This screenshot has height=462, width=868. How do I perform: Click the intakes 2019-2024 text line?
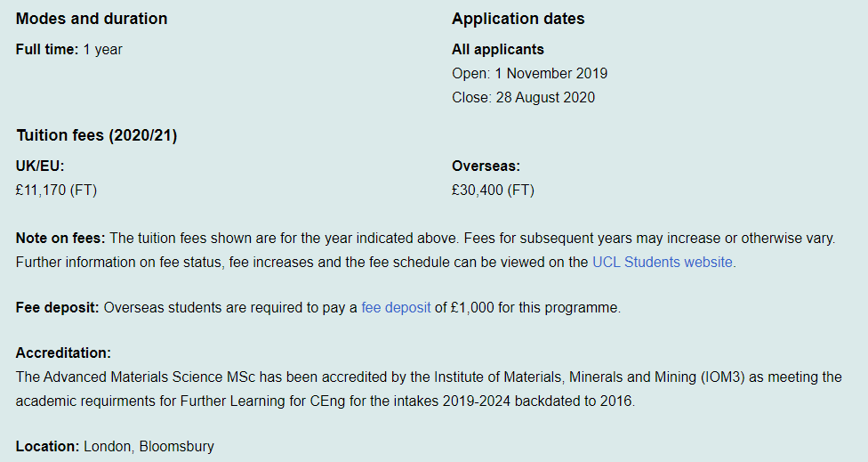(x=325, y=401)
